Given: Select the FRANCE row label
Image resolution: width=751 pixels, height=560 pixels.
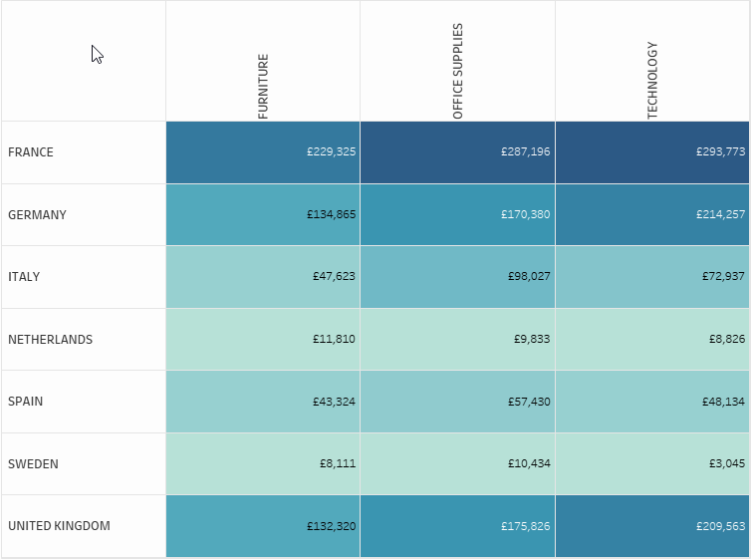Looking at the screenshot, I should [31, 152].
